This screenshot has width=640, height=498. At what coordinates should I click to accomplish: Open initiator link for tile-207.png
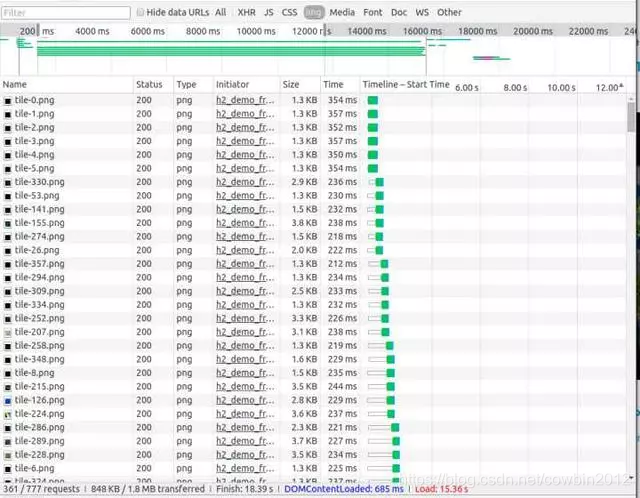[x=245, y=332]
